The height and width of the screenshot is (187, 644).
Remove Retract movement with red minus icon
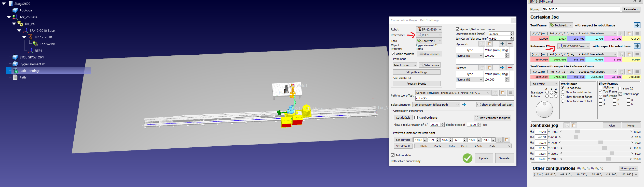pyautogui.click(x=510, y=68)
